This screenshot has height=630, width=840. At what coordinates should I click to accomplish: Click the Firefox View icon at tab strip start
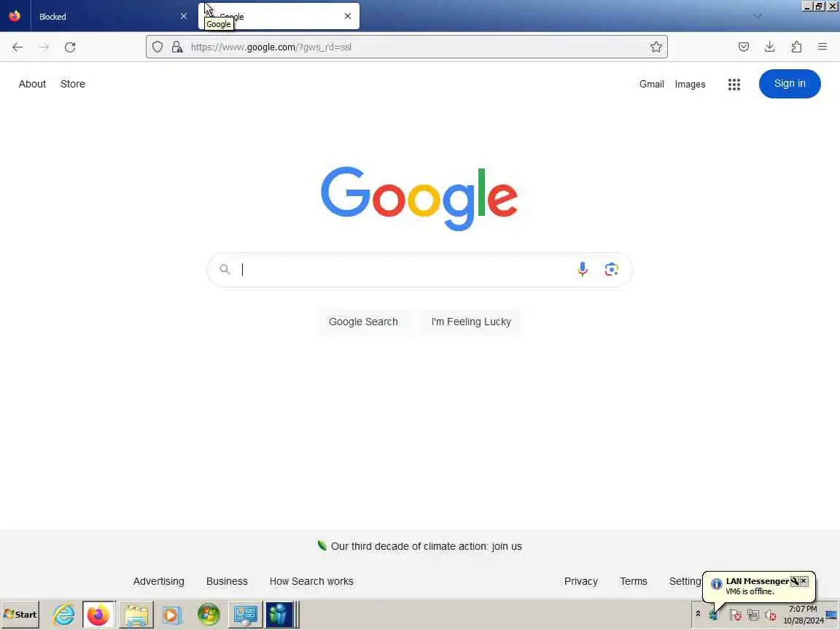click(15, 16)
